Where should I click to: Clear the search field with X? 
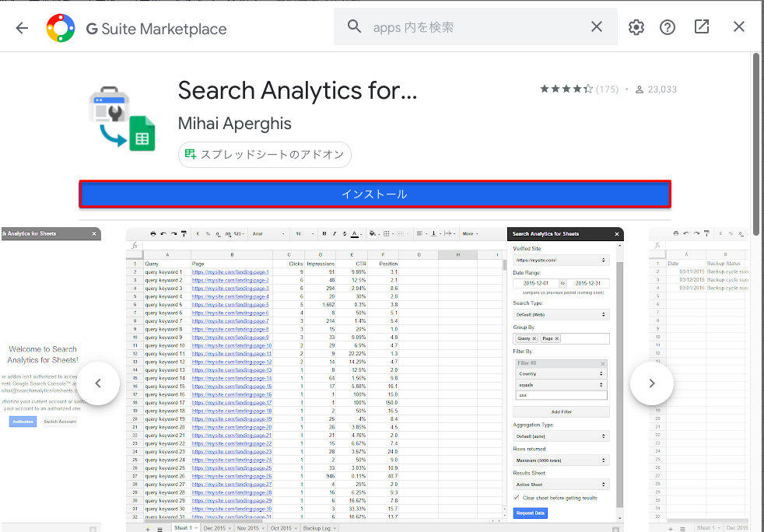pyautogui.click(x=597, y=26)
